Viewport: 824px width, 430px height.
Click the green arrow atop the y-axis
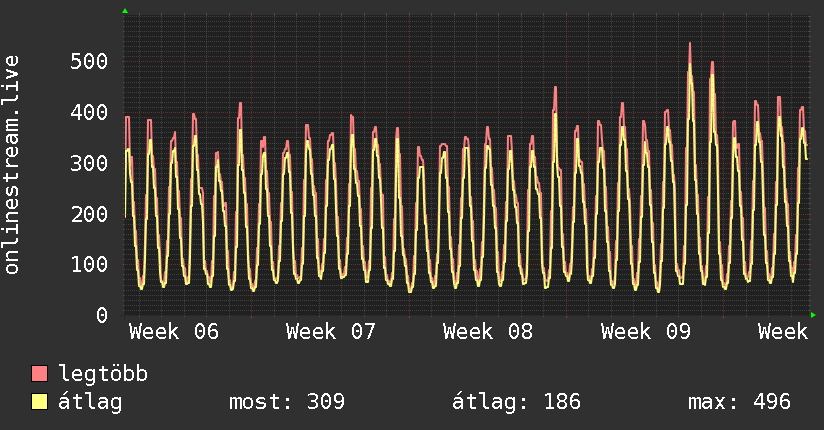click(x=125, y=11)
